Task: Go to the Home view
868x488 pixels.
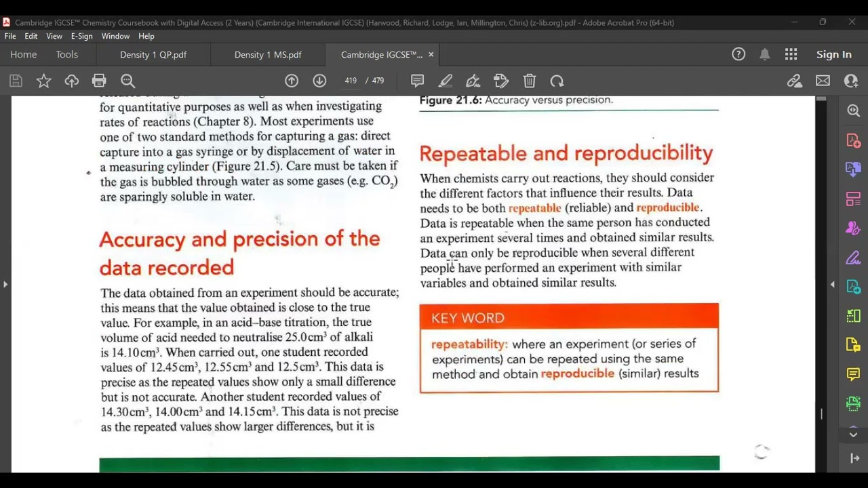Action: [24, 55]
